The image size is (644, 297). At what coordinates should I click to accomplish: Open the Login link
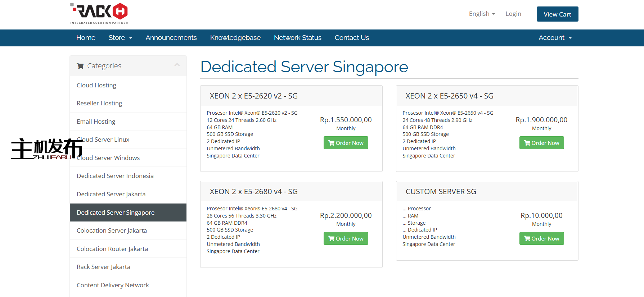tap(513, 14)
